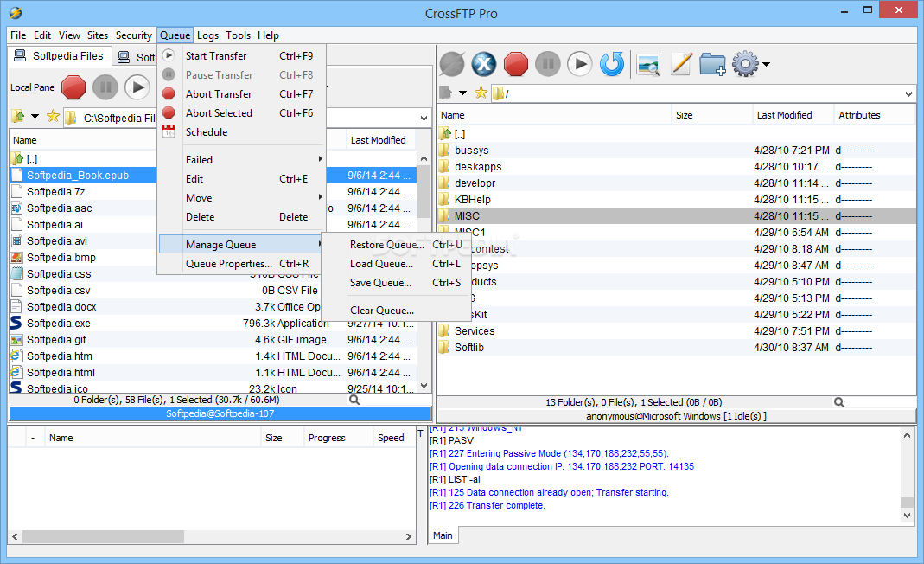The width and height of the screenshot is (924, 564).
Task: Click the play icon in remote toolbar
Action: tap(580, 64)
